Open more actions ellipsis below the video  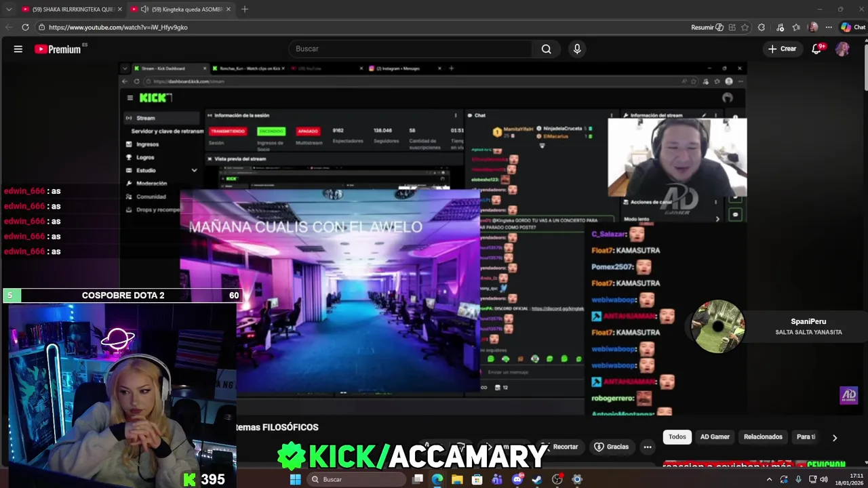click(648, 447)
